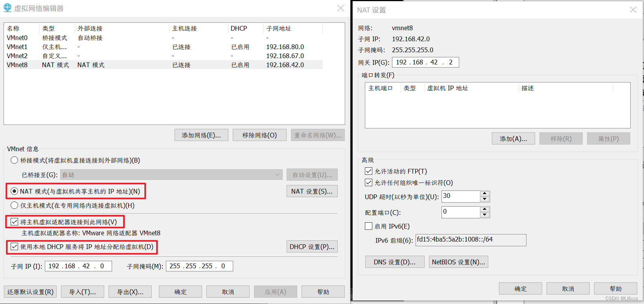644x304 pixels.
Task: Click the 名称 column header
Action: tap(22, 28)
